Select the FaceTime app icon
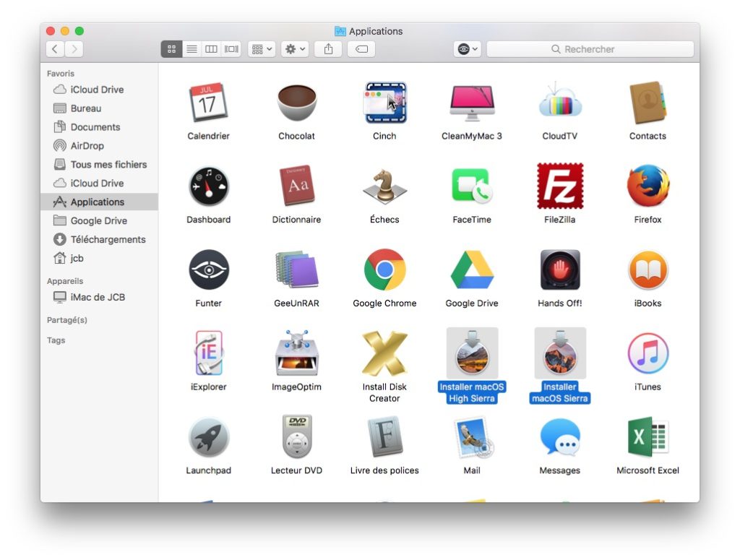The width and height of the screenshot is (740, 560). click(472, 186)
